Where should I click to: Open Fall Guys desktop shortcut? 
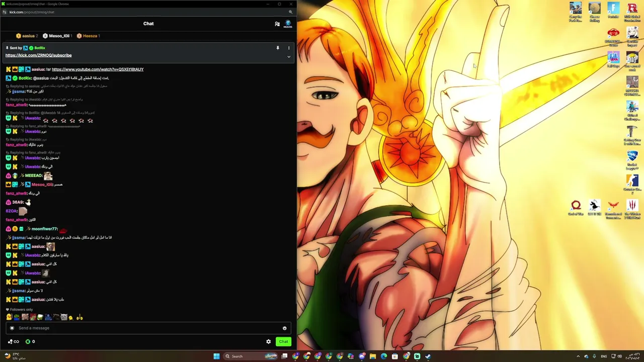pos(613,59)
